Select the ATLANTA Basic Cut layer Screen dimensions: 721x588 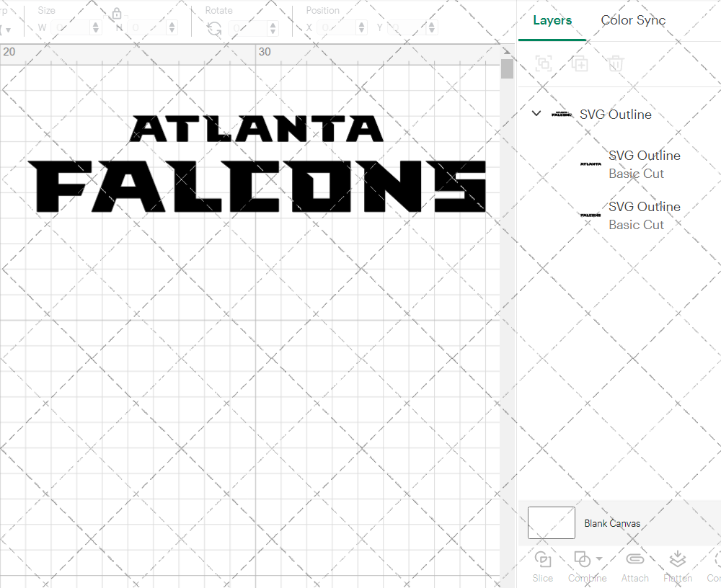(644, 164)
